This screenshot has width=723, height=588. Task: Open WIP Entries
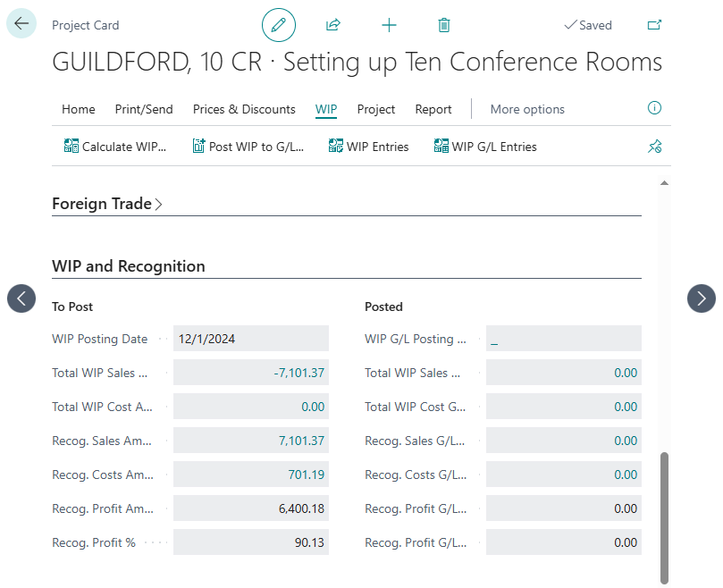click(x=368, y=147)
